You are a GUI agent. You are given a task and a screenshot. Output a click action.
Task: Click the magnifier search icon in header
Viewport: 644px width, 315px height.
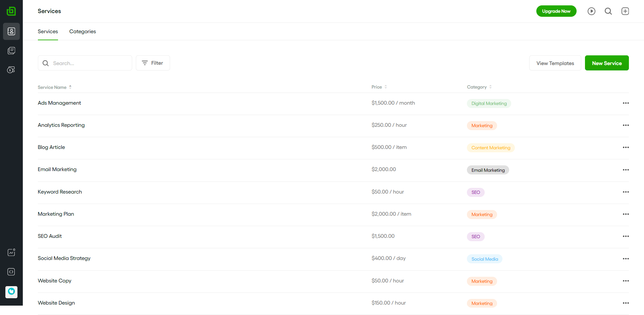click(608, 11)
